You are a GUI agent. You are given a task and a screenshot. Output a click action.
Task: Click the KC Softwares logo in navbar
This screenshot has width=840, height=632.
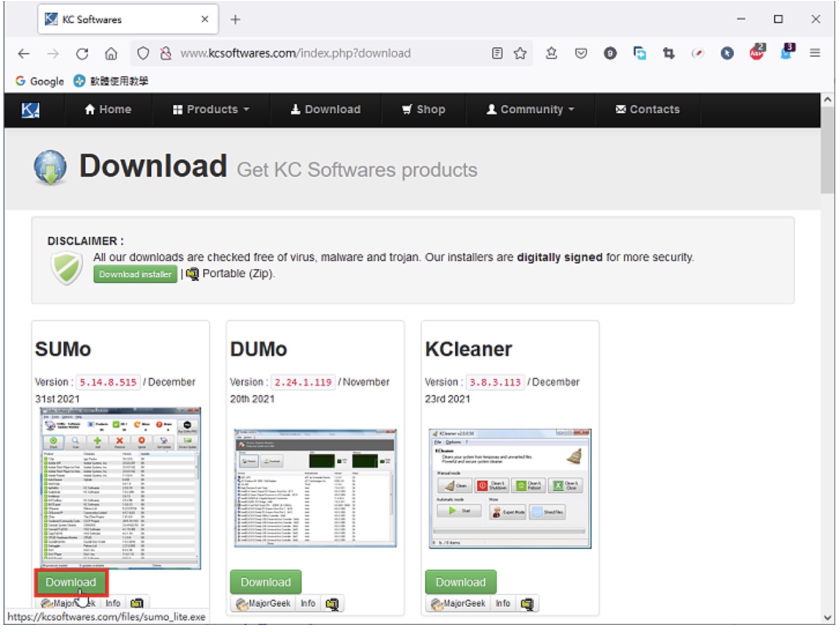pyautogui.click(x=30, y=110)
